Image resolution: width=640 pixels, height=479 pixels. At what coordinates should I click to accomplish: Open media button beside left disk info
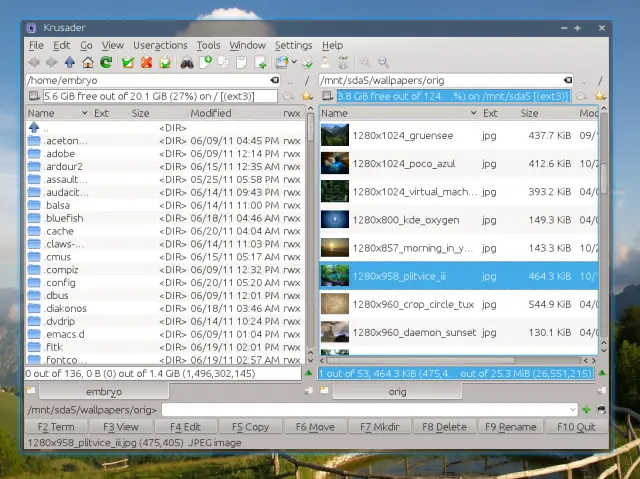click(34, 96)
